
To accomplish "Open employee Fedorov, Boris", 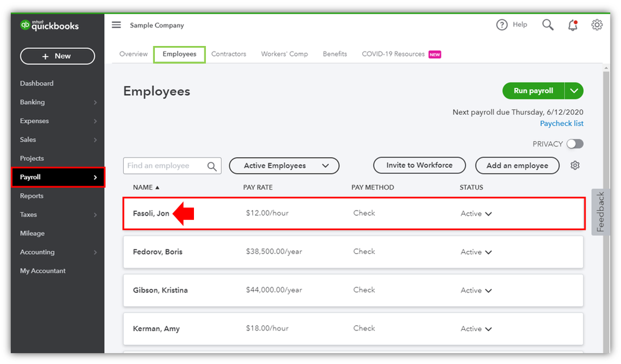I will coord(158,252).
